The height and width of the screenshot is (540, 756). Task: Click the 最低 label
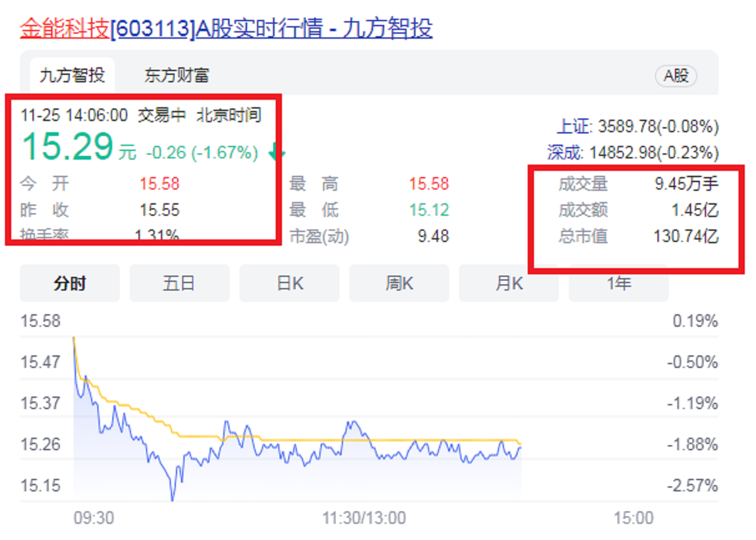pyautogui.click(x=314, y=210)
